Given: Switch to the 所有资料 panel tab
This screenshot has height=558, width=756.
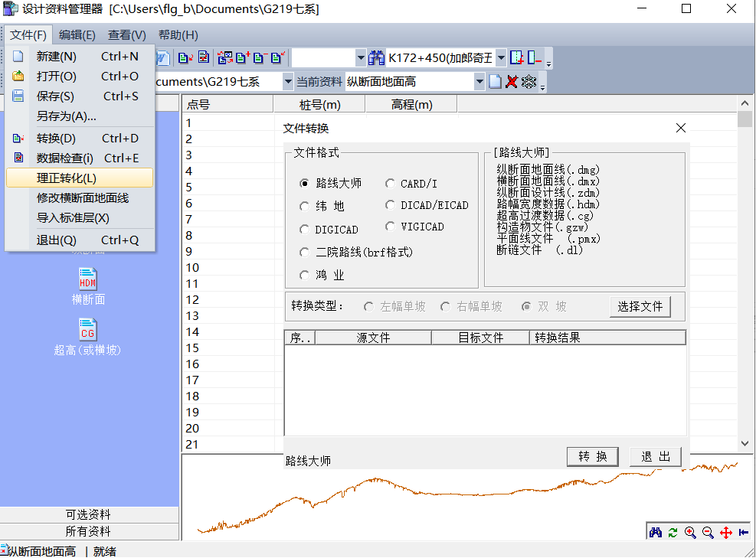Looking at the screenshot, I should coord(88,531).
